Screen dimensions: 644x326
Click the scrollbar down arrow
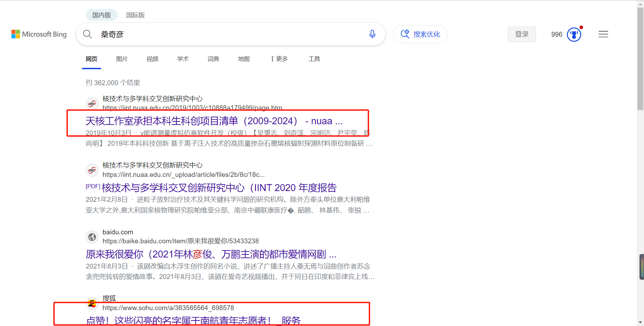point(641,323)
